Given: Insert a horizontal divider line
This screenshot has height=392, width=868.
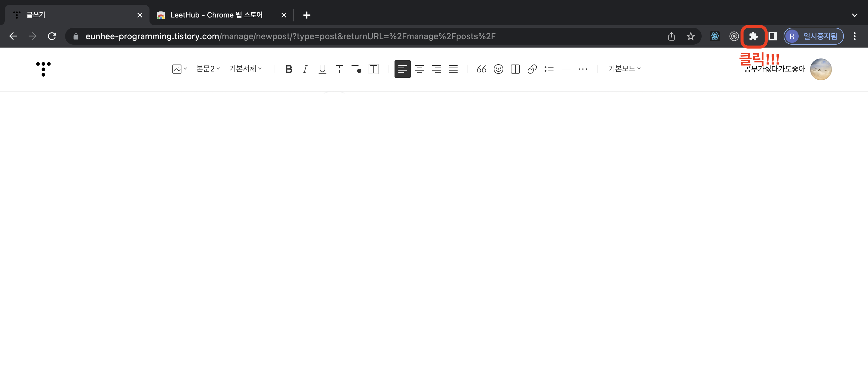Looking at the screenshot, I should 566,69.
